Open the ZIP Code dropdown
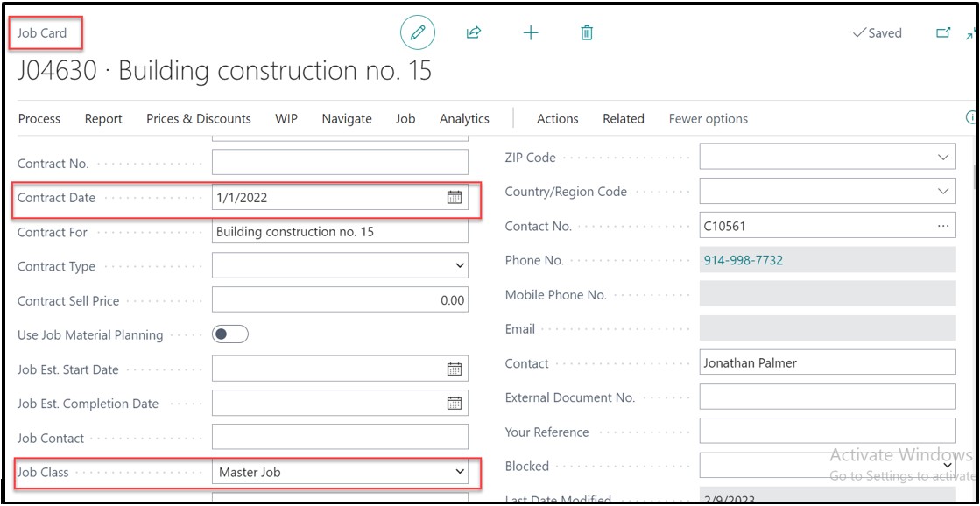 pos(943,158)
